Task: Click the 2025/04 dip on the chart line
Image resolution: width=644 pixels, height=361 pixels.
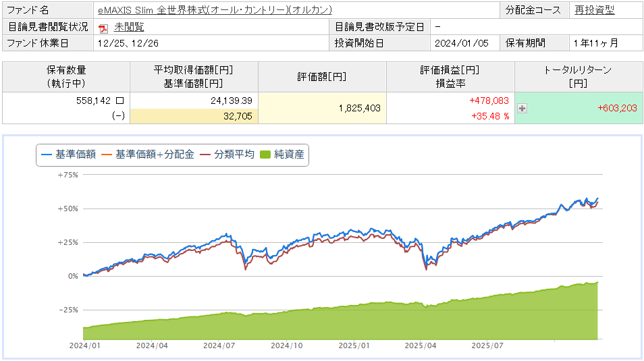Action: click(426, 268)
